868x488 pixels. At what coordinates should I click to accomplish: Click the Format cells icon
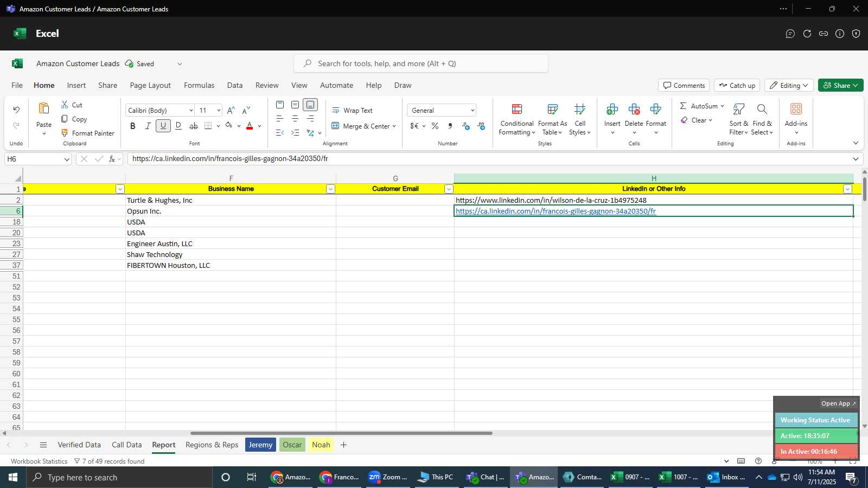[x=656, y=110]
